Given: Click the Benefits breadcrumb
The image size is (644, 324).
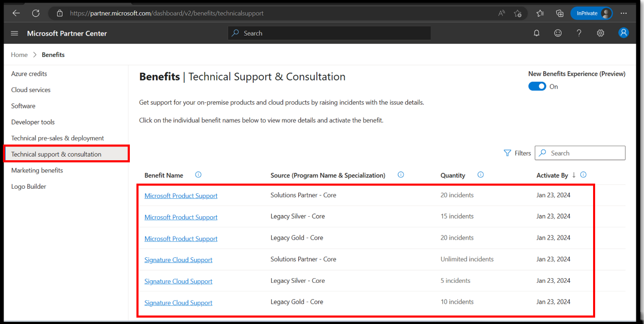Looking at the screenshot, I should (x=53, y=54).
